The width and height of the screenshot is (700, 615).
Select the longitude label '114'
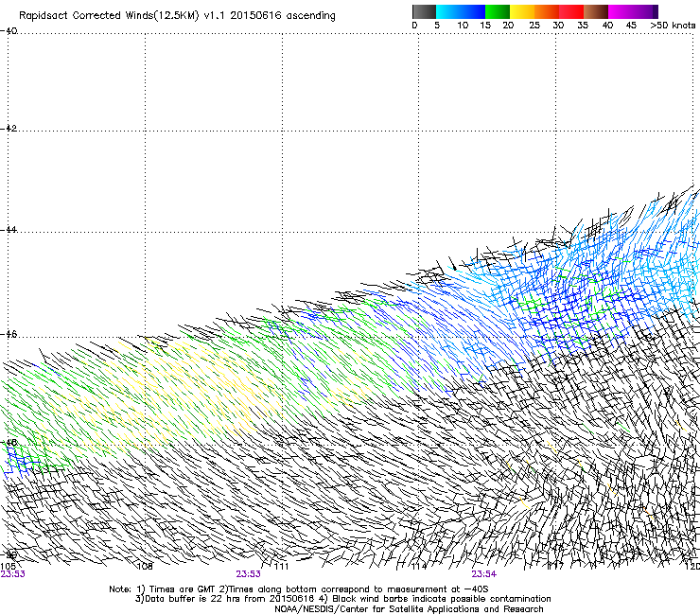point(419,567)
